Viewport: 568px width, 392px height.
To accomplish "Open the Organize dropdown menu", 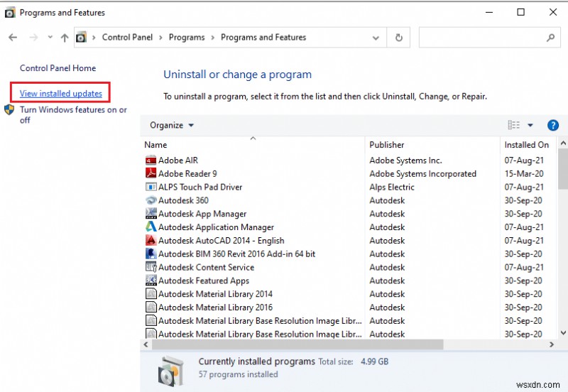I will coord(172,126).
